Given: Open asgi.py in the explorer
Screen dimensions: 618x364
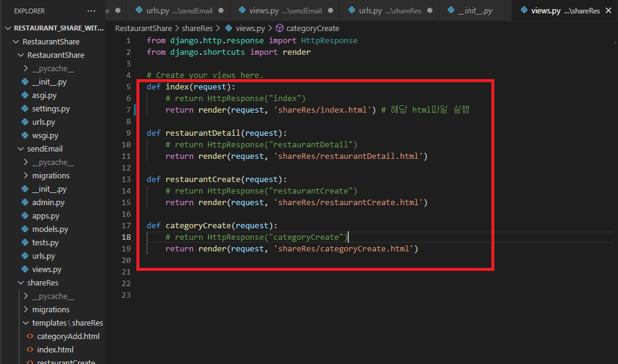Looking at the screenshot, I should (44, 96).
